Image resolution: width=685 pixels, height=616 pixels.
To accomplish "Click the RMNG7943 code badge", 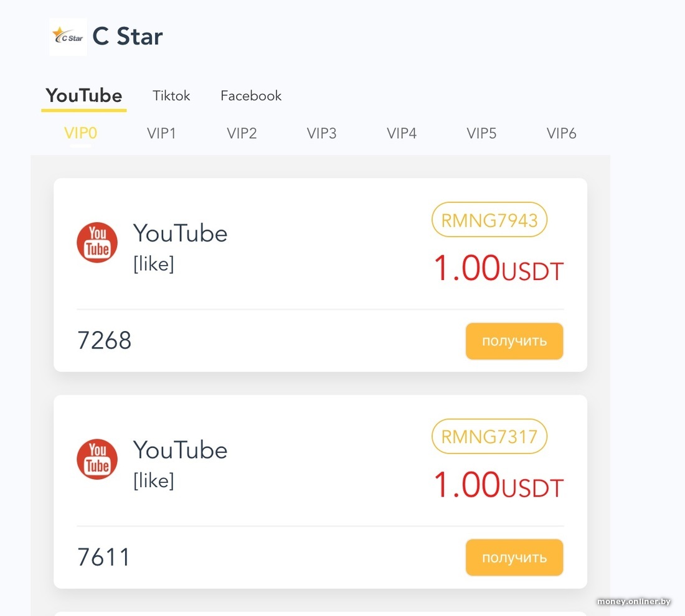I will point(489,220).
